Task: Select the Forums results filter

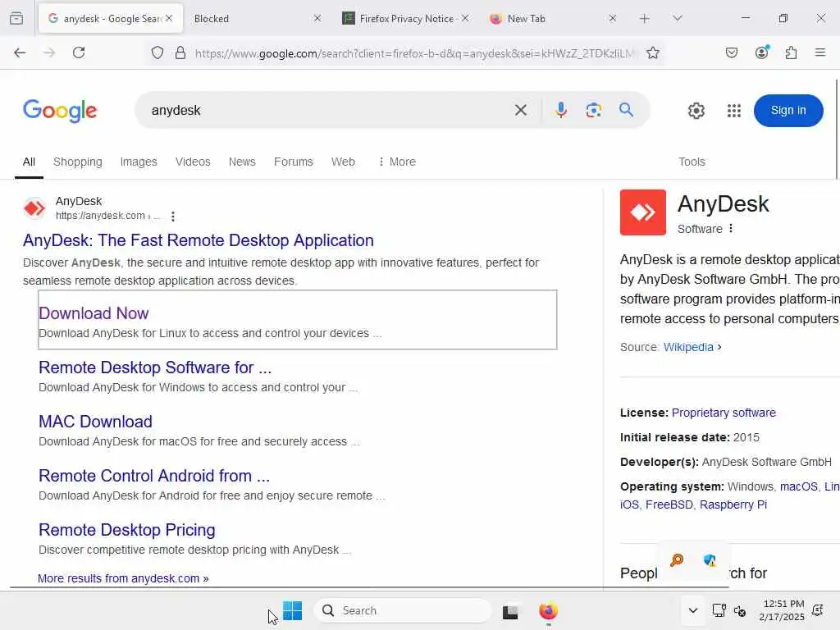Action: pyautogui.click(x=293, y=162)
